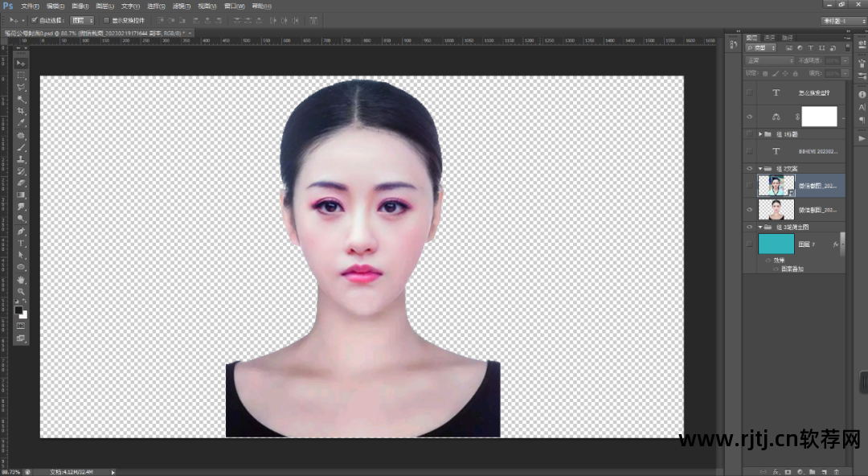The image size is (868, 476).
Task: Toggle the 自动选择 checkbox
Action: pos(34,20)
